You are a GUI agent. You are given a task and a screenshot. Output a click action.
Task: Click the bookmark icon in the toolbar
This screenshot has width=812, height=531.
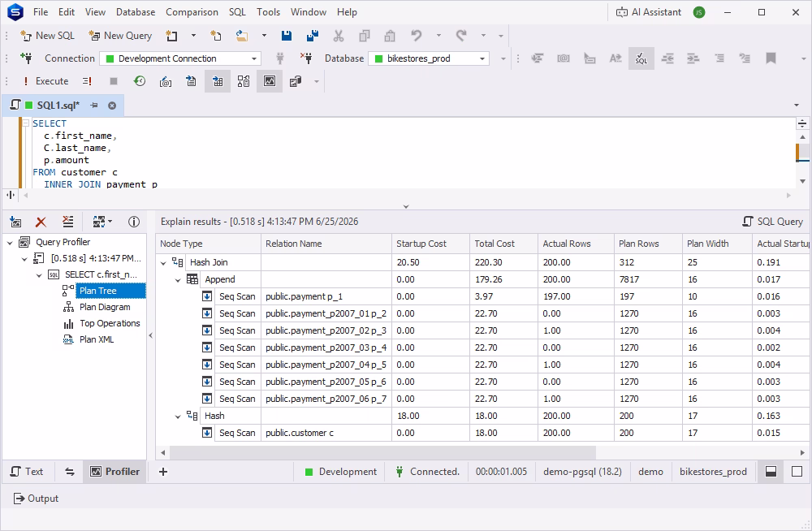[771, 58]
